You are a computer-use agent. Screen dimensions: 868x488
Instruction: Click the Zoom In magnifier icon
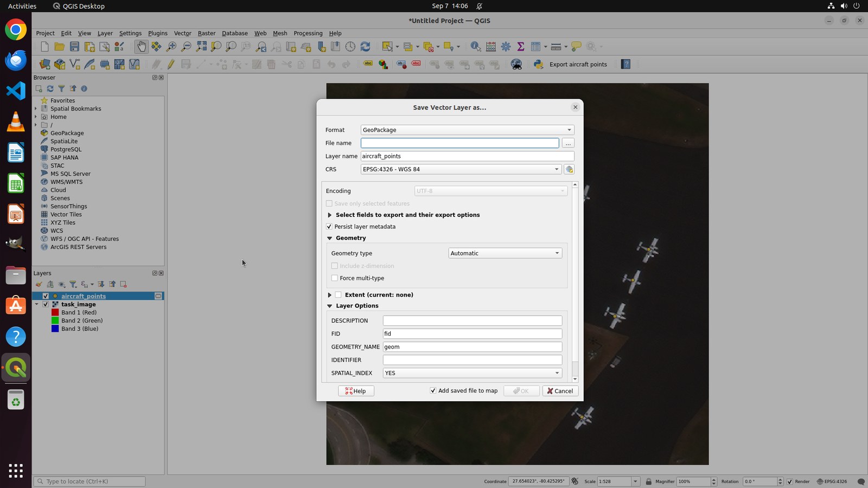[x=171, y=47]
